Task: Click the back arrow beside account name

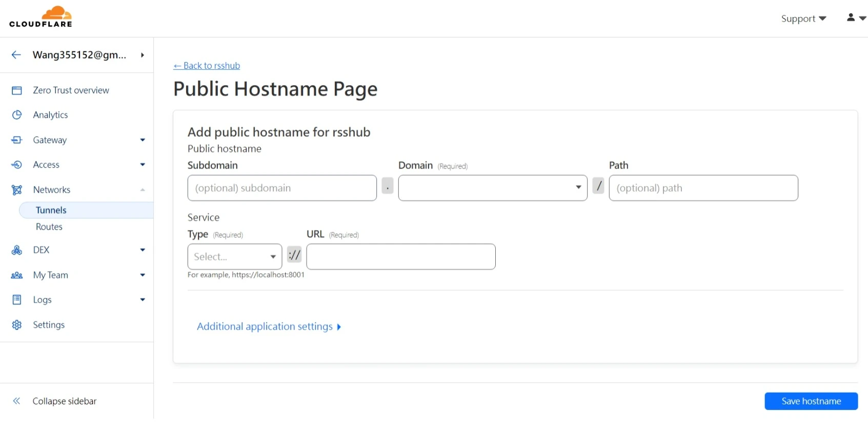Action: [x=16, y=55]
